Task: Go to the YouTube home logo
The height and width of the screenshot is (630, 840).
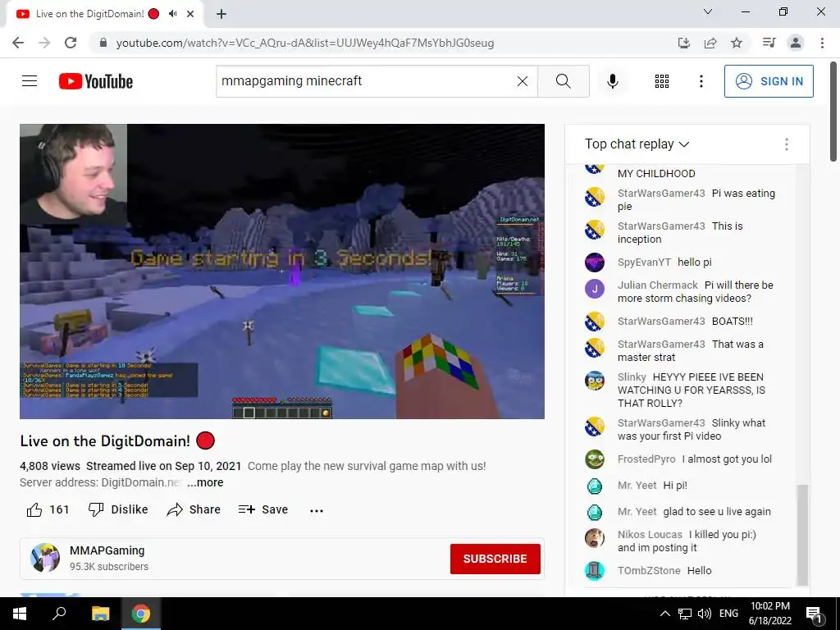Action: click(x=96, y=81)
